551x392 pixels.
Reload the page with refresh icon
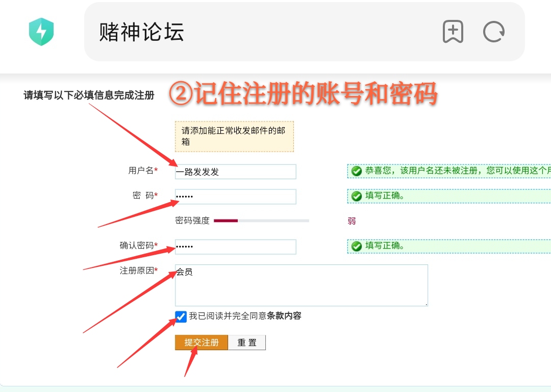(493, 32)
